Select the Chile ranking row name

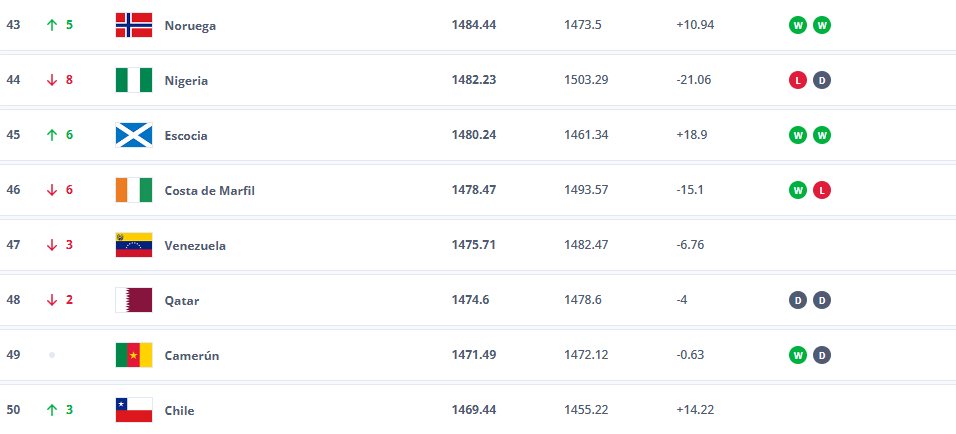pos(179,410)
